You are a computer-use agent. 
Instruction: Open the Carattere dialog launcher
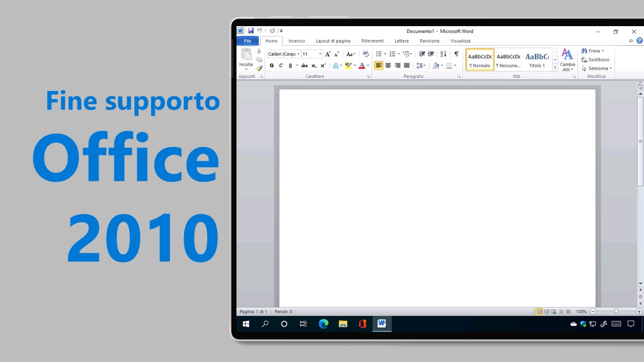pyautogui.click(x=368, y=76)
